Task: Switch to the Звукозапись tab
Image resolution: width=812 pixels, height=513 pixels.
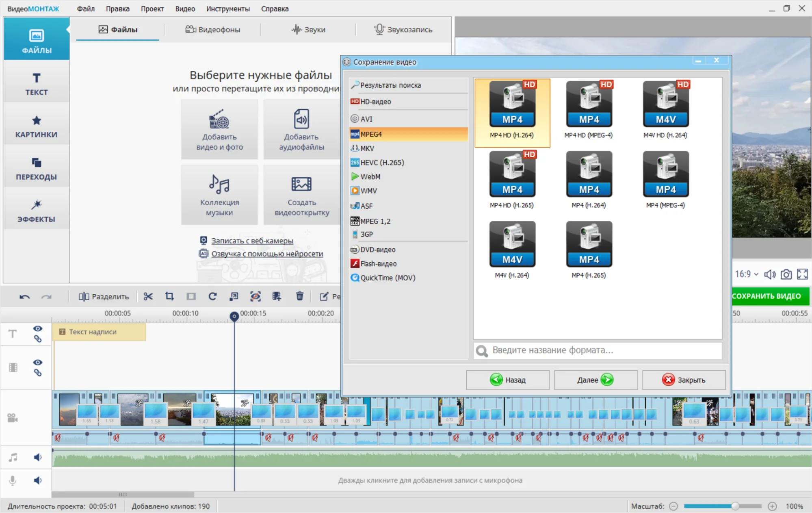Action: point(403,29)
